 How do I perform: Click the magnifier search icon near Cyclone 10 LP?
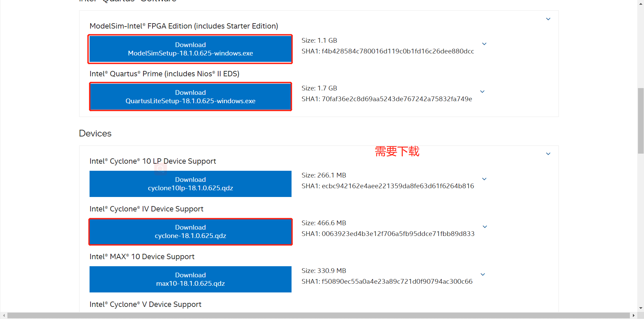point(161,169)
